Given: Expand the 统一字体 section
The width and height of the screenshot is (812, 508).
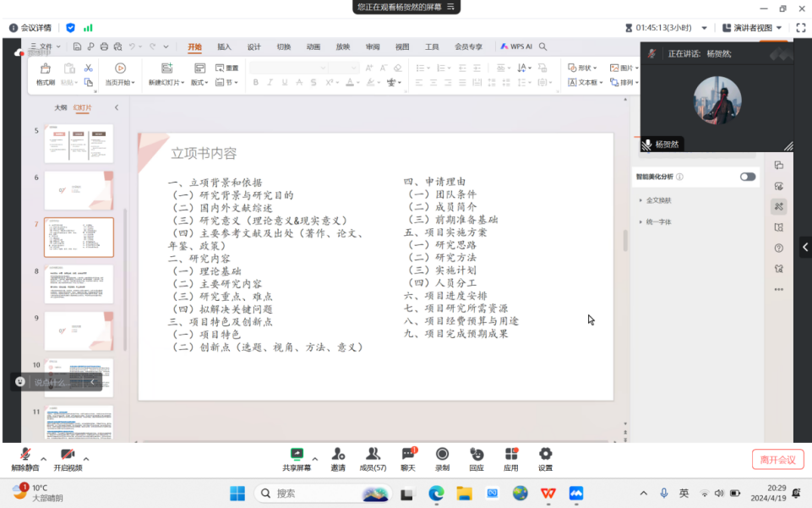Looking at the screenshot, I should 659,221.
